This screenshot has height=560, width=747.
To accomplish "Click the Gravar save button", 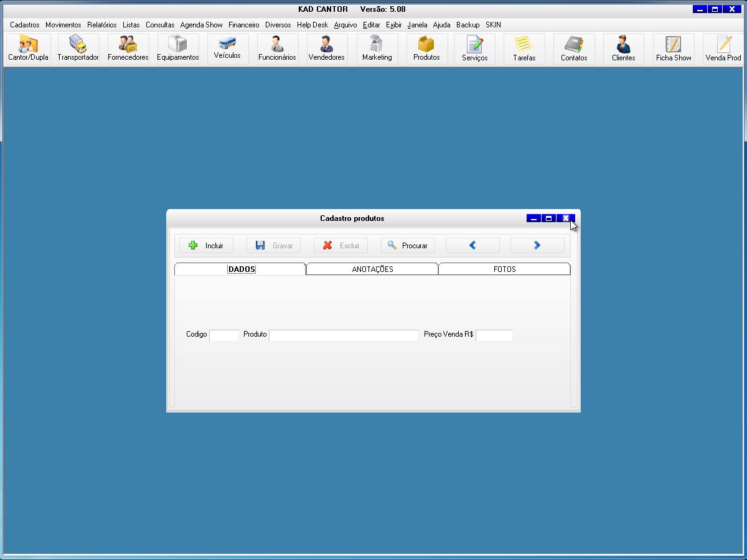I will (273, 246).
